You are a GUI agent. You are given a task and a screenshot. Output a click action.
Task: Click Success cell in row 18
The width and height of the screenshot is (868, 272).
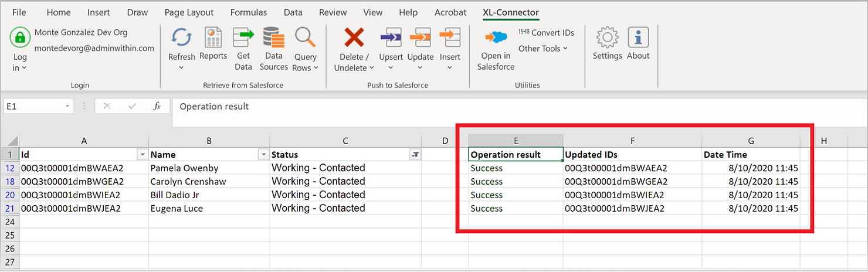516,182
